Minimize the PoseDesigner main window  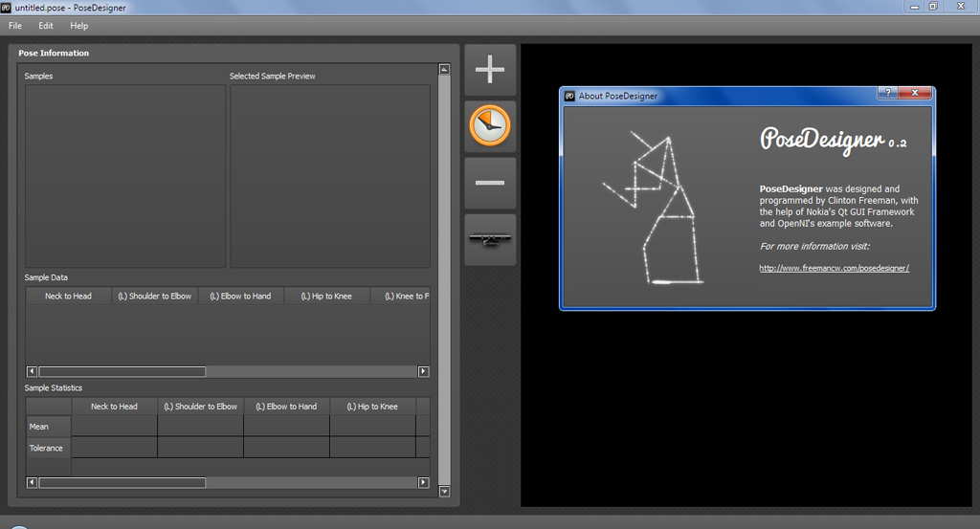[x=914, y=7]
